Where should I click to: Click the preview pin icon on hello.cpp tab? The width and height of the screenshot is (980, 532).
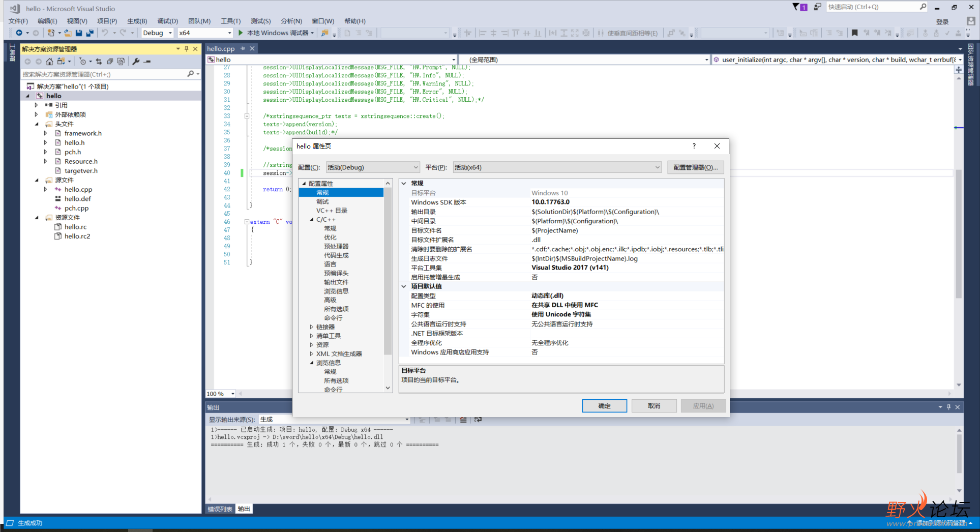[243, 48]
